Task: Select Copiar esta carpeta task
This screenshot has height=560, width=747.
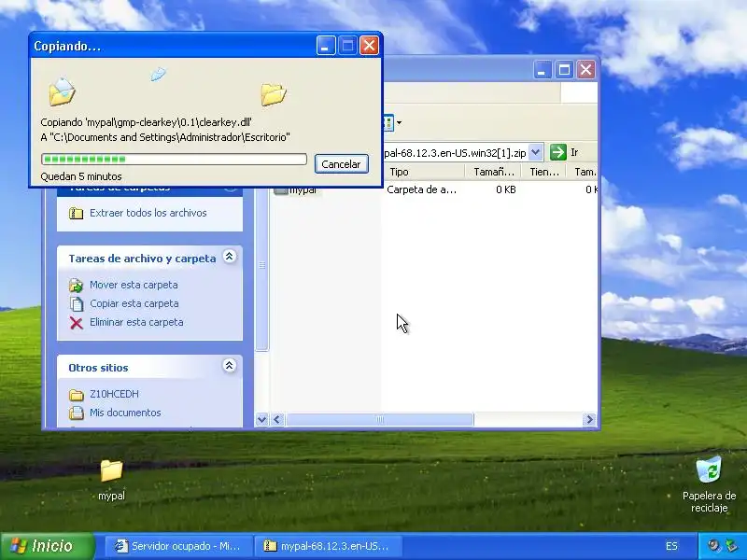Action: 134,303
